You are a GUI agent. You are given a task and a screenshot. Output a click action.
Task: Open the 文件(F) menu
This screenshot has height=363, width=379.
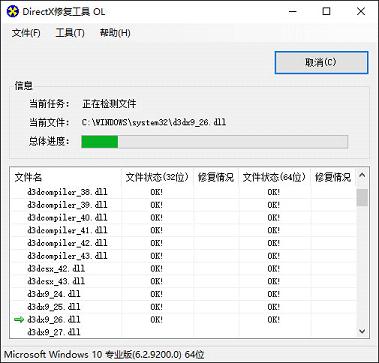[26, 33]
